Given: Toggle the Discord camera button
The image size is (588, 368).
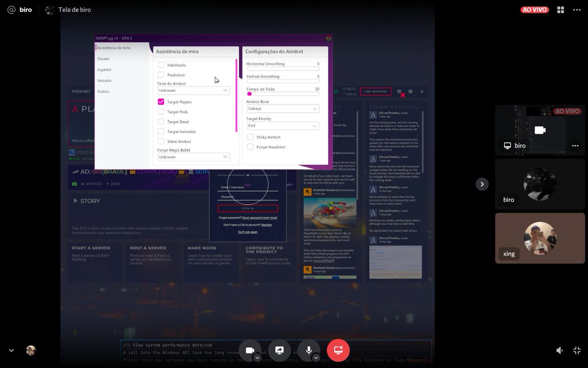Looking at the screenshot, I should [250, 350].
